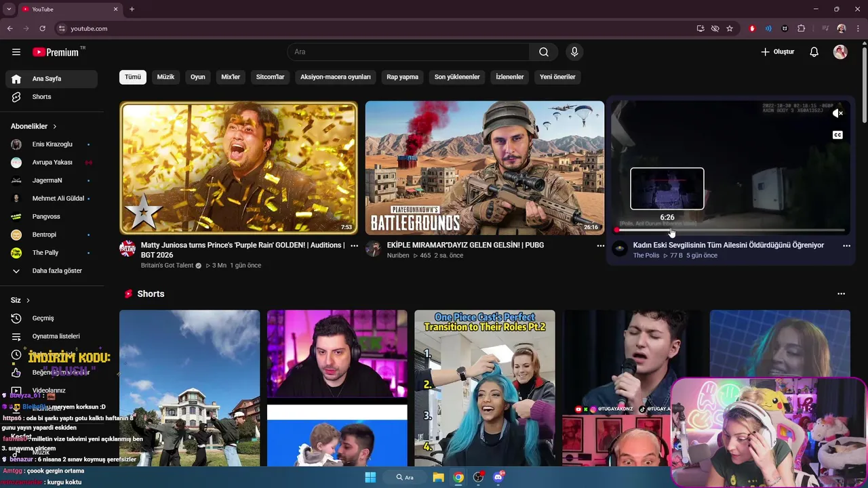Open The Pally channel subscription
Viewport: 868px width, 488px height.
pyautogui.click(x=52, y=253)
